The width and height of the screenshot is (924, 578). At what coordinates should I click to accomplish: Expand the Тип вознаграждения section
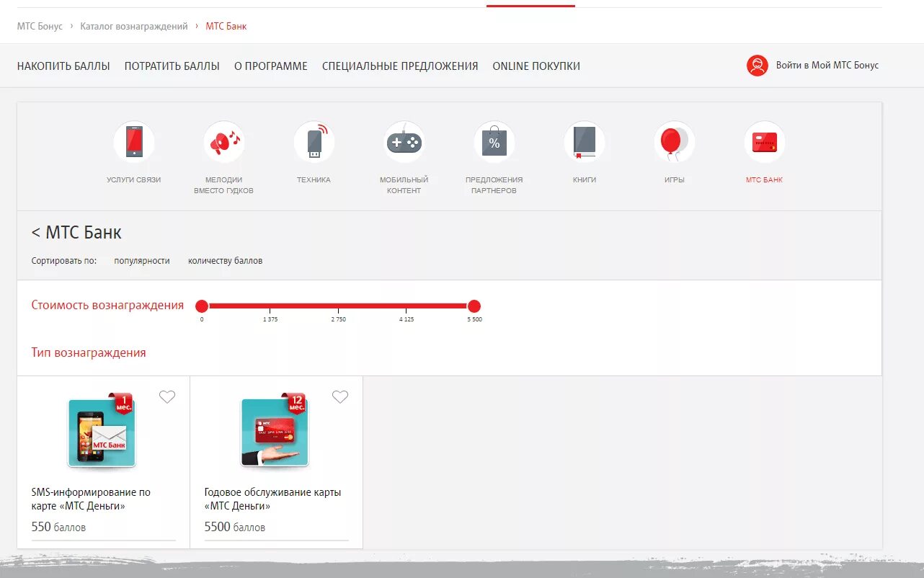pos(89,352)
